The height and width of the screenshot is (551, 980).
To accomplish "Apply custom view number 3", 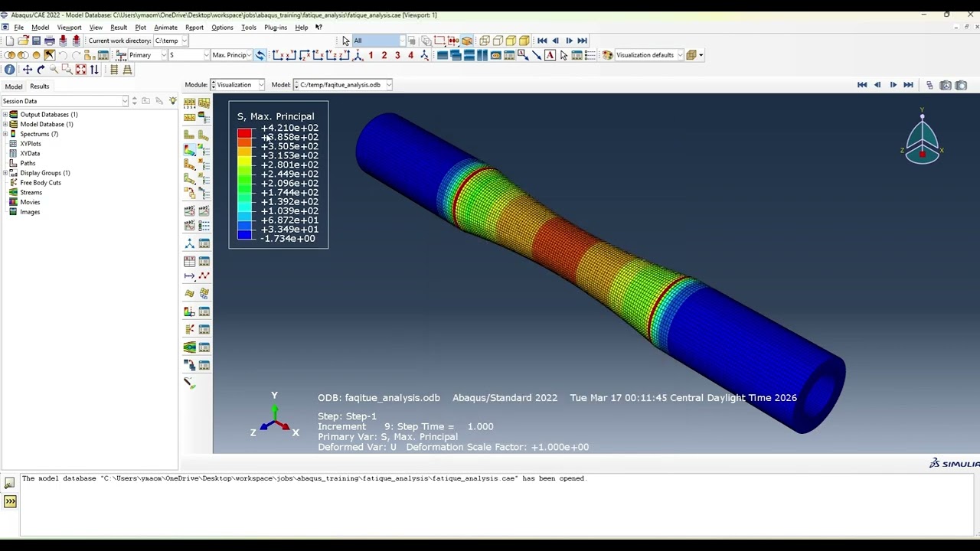I will tap(397, 55).
